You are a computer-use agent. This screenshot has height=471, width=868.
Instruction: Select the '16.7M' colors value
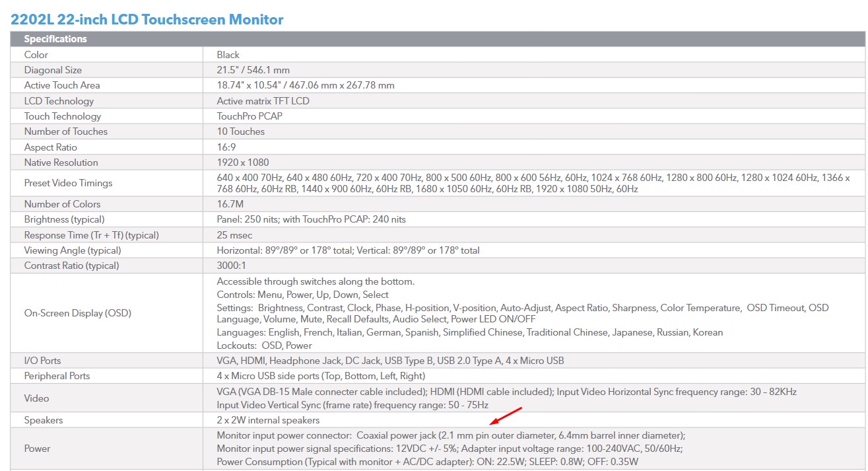coord(230,204)
